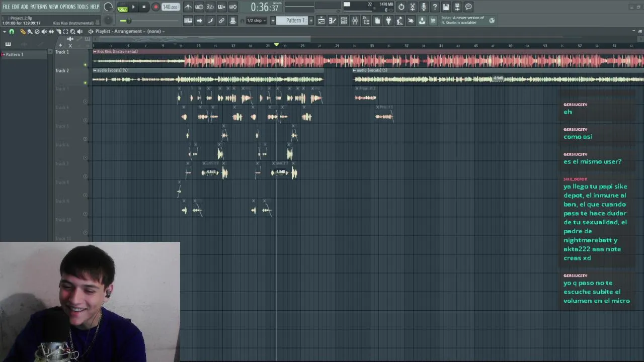Click the one-click microphone recording icon
Screen dimensions: 644x362
[424, 7]
